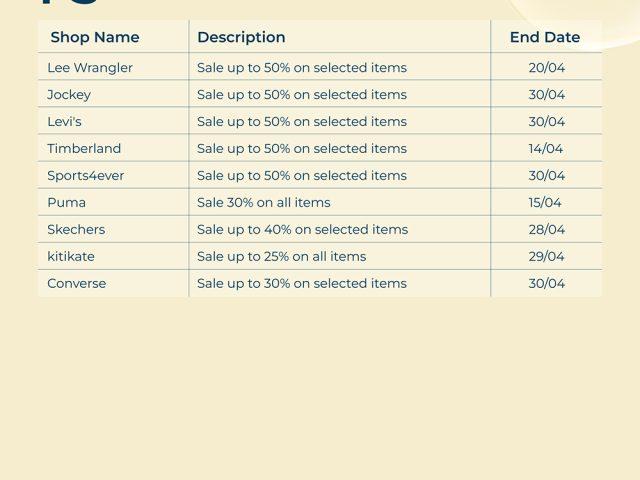Click the Converse shop name cell

tap(76, 284)
